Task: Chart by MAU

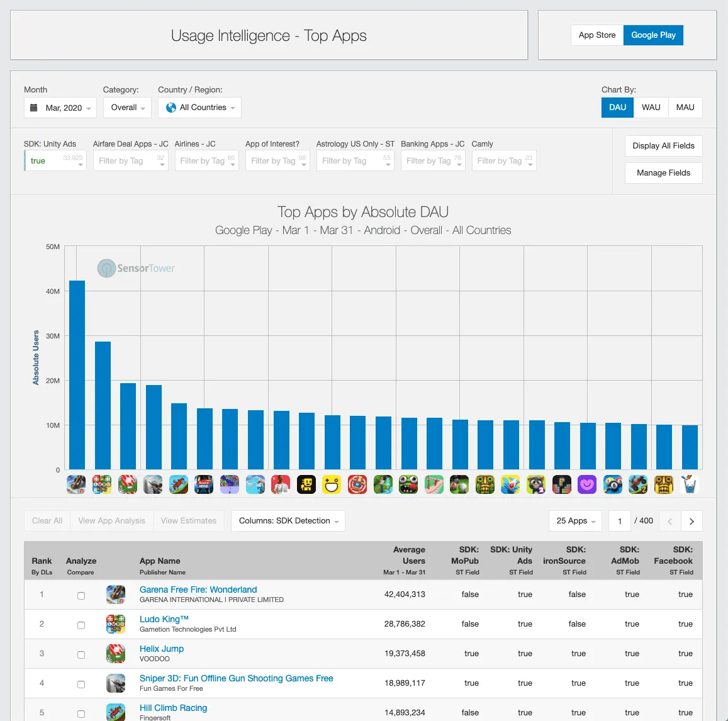Action: coord(685,107)
